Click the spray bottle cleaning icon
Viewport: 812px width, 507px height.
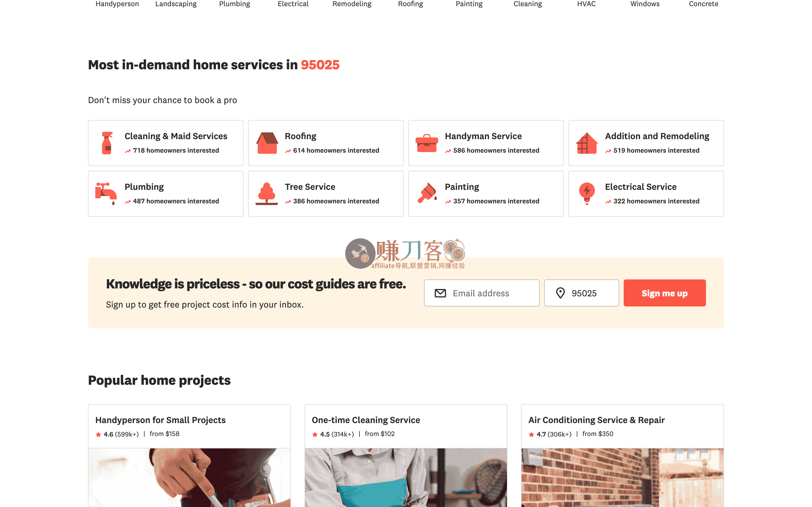click(x=107, y=143)
